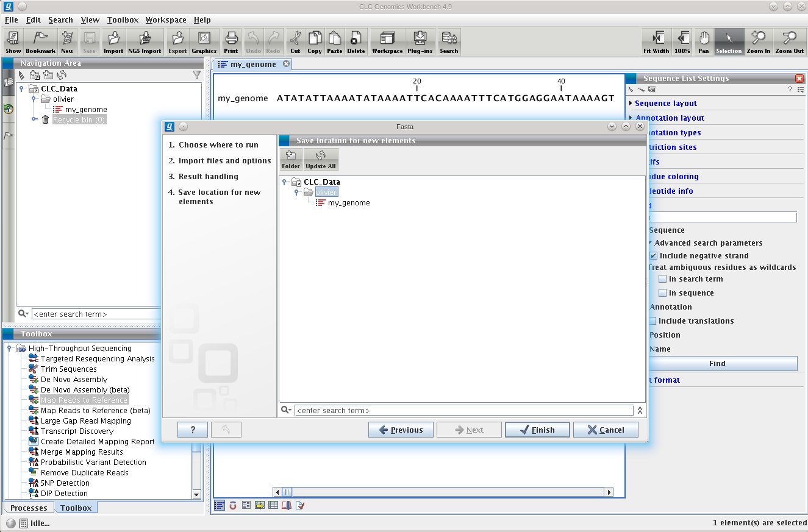
Task: Activate the Selection tool
Action: coord(729,42)
